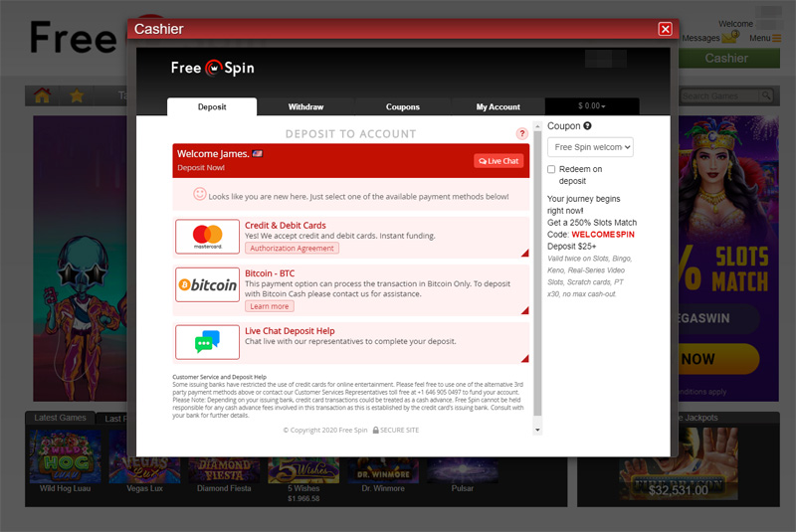Click the Free Spin logo in cashier
The image size is (796, 532).
212,68
